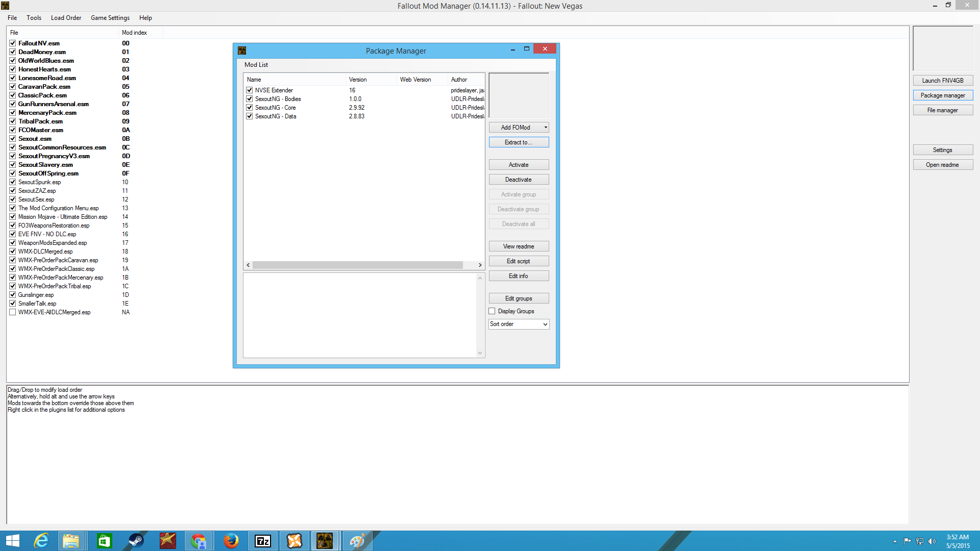Click description box scroll down arrow

[480, 353]
